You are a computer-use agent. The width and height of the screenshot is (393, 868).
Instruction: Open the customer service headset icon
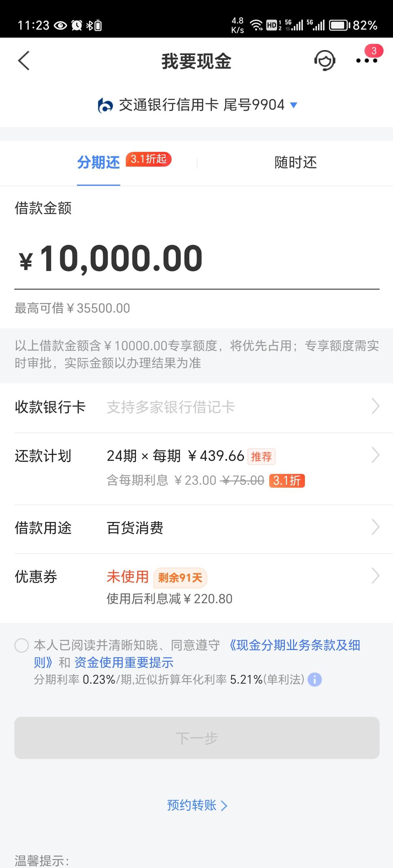point(325,61)
